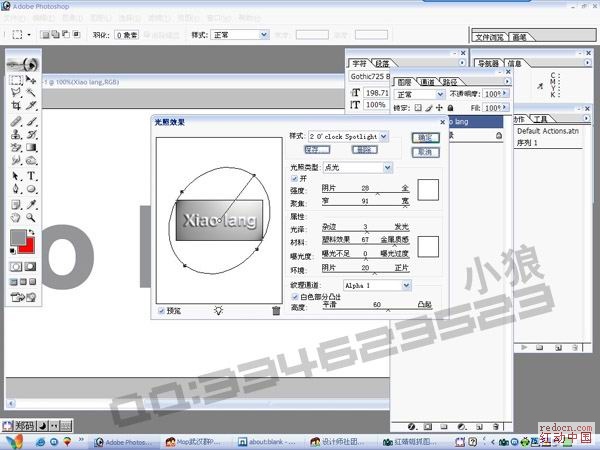
Task: Click the 羽化 feather input field
Action: [x=127, y=34]
